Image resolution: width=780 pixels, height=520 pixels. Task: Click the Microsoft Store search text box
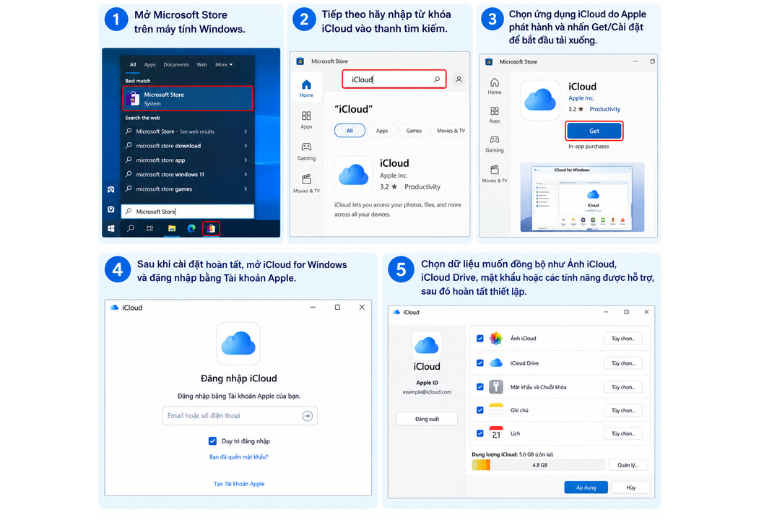point(394,79)
